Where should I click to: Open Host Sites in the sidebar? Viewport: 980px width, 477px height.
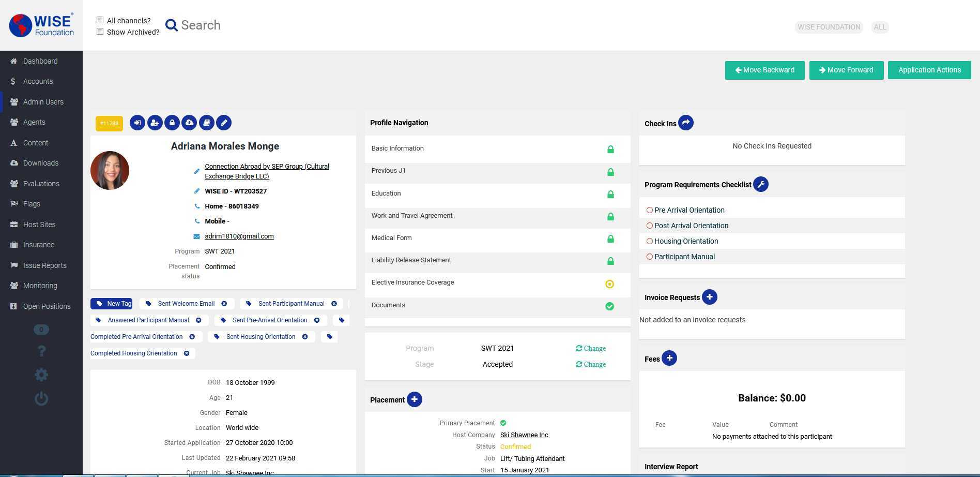(x=39, y=225)
